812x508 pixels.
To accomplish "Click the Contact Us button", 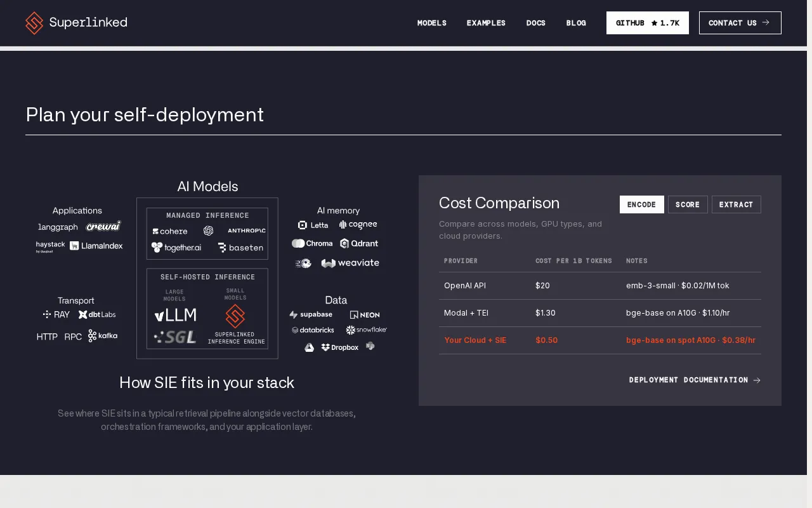I will click(x=740, y=23).
